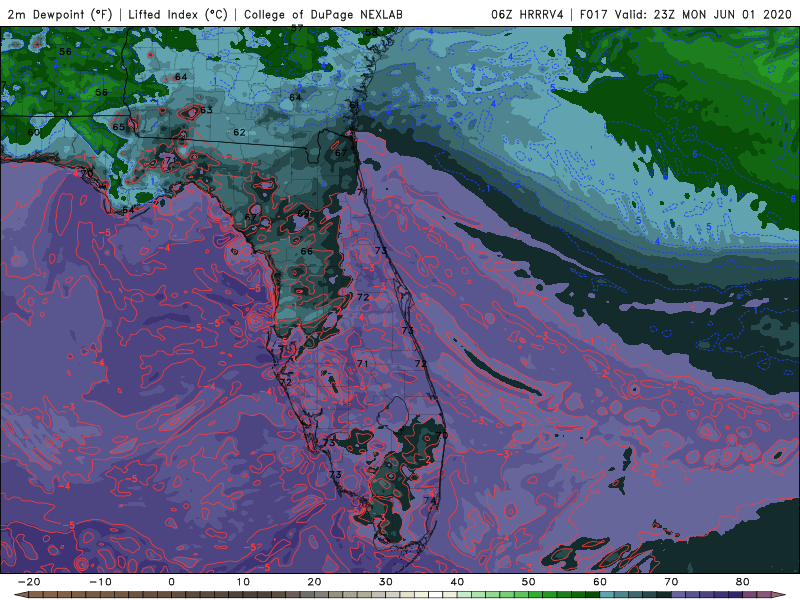Click the dewpoint value 60 on the map
This screenshot has width=800, height=600.
(33, 132)
